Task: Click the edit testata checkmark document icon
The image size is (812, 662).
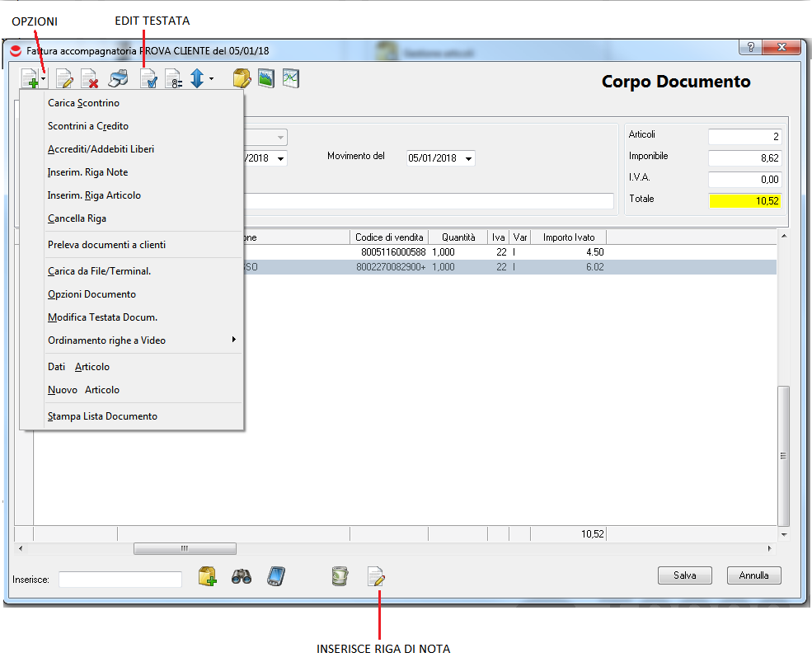Action: [x=148, y=79]
